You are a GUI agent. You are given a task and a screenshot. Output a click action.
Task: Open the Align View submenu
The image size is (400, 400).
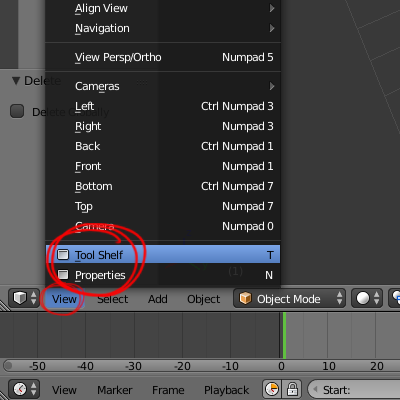click(x=163, y=8)
